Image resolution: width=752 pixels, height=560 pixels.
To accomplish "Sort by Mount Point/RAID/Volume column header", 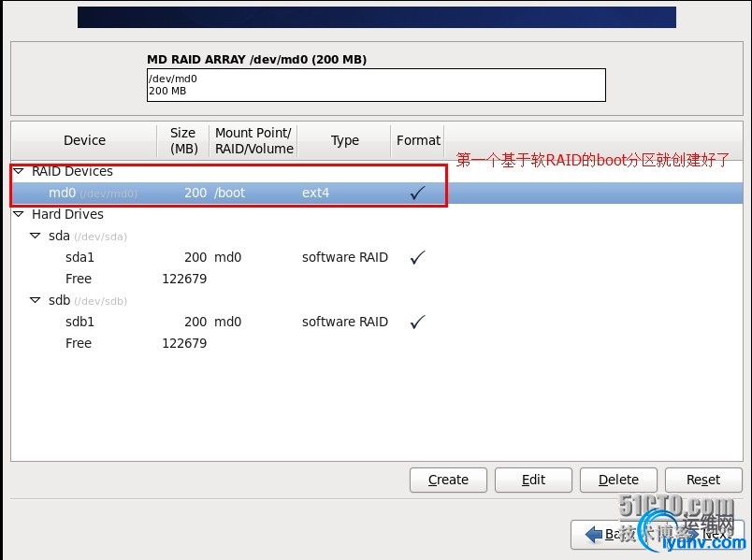I will click(253, 140).
